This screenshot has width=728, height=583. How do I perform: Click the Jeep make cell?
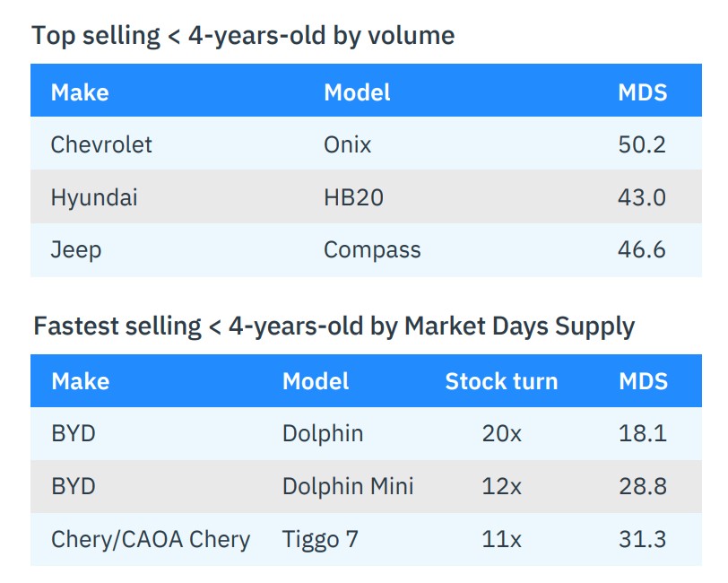click(x=76, y=249)
